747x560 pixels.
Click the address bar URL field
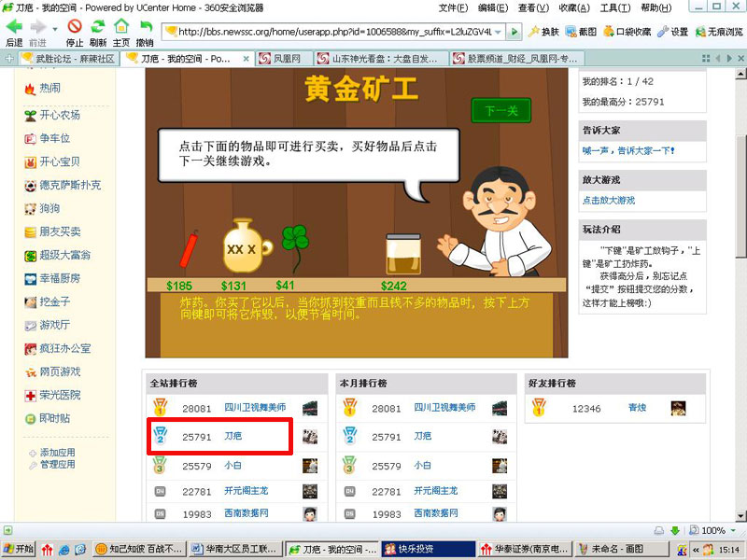point(334,32)
